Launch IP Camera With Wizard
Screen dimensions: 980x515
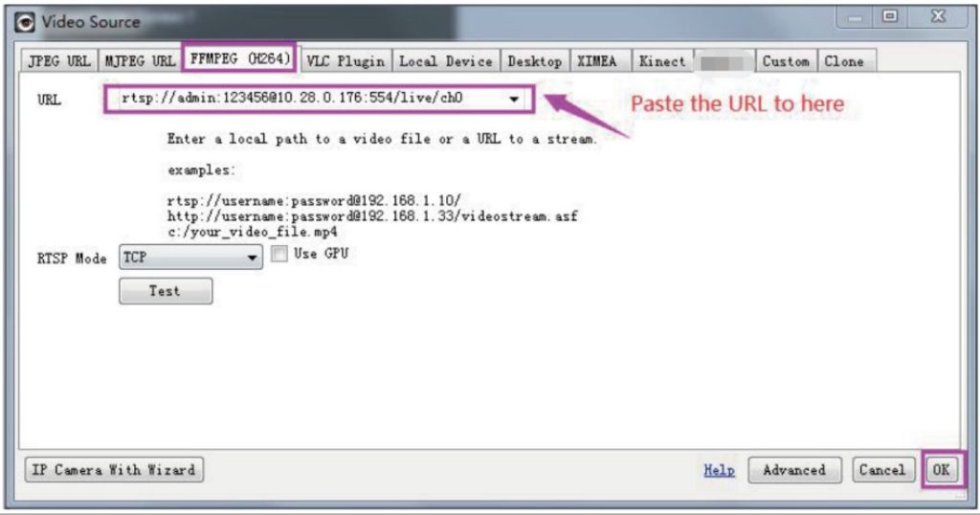click(x=114, y=470)
